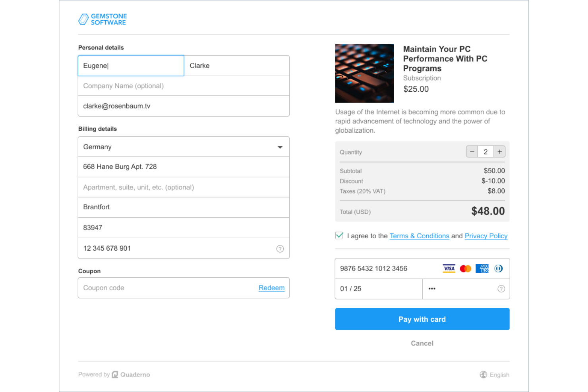Viewport: 588px width, 392px height.
Task: Decrease quantity with minus button
Action: 472,152
